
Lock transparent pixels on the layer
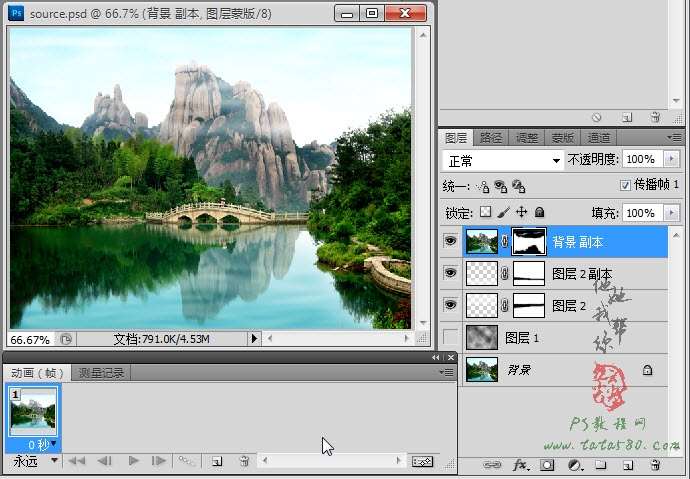coord(485,212)
